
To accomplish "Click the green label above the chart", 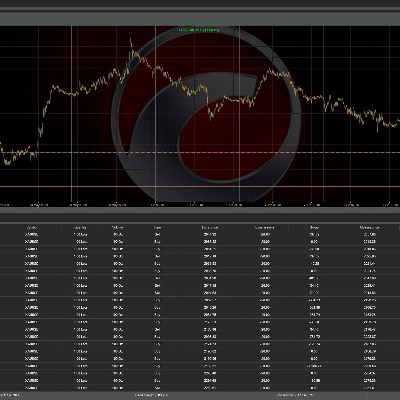I will [199, 30].
